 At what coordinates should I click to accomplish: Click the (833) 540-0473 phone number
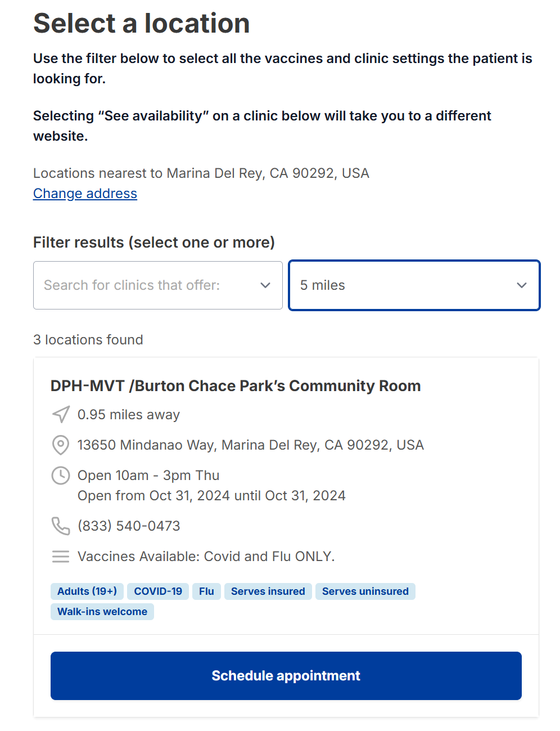coord(129,526)
